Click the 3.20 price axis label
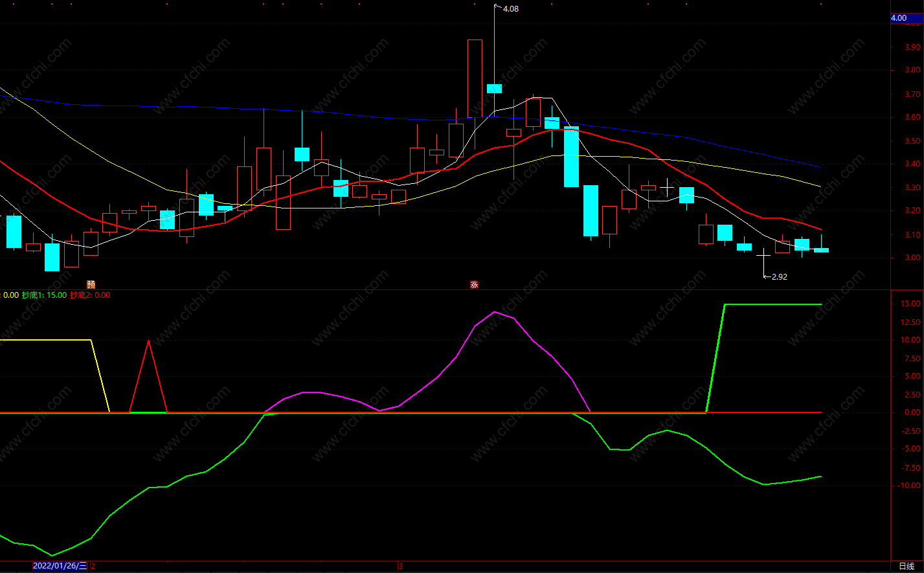Viewport: 924px width, 573px height. point(913,211)
